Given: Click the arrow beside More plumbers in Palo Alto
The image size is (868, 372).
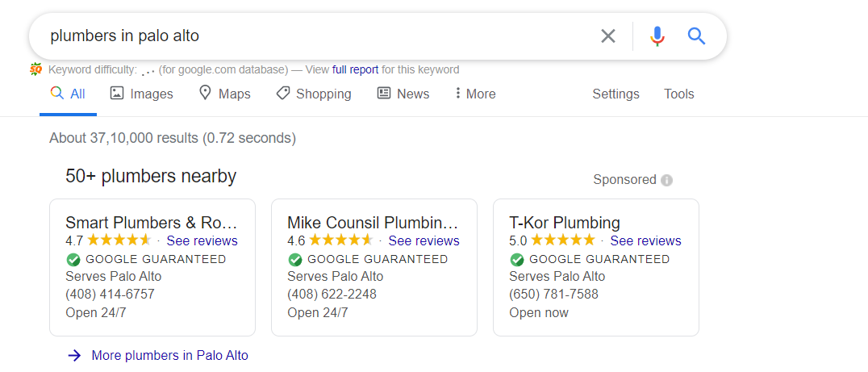Looking at the screenshot, I should pyautogui.click(x=74, y=355).
